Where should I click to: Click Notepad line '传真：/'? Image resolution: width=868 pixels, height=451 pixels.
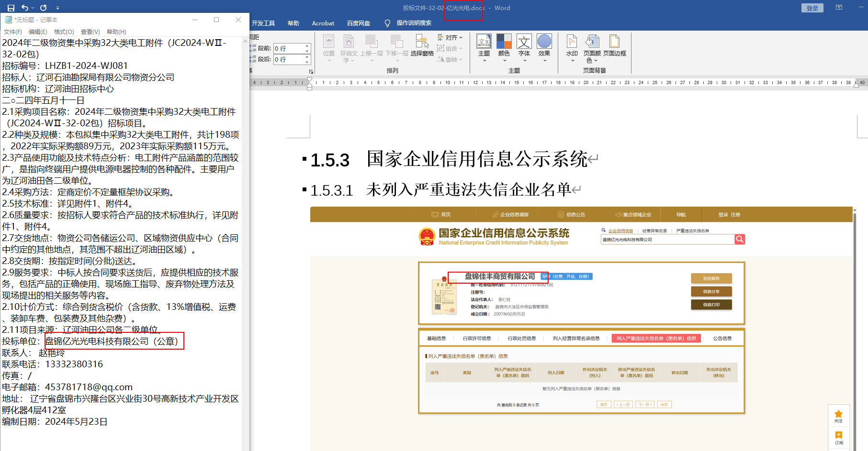pos(17,375)
